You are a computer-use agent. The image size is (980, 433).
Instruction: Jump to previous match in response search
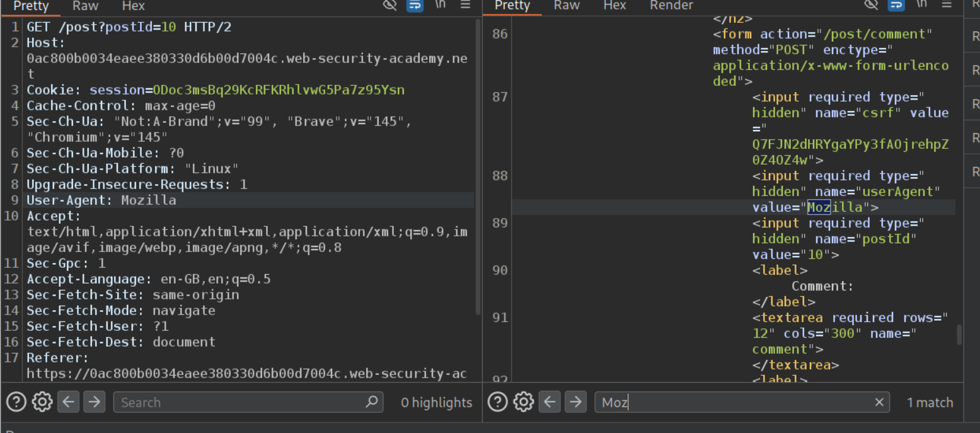550,402
